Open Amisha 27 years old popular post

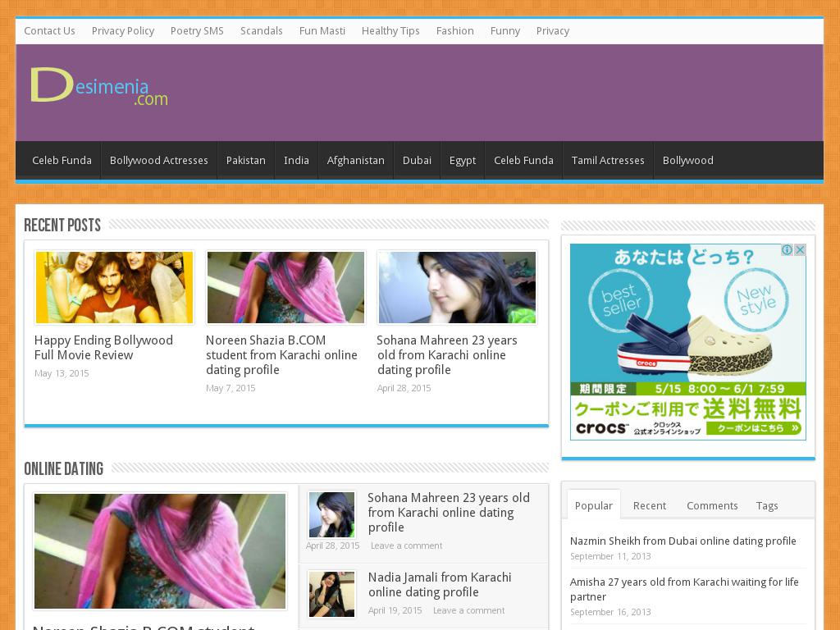(684, 589)
